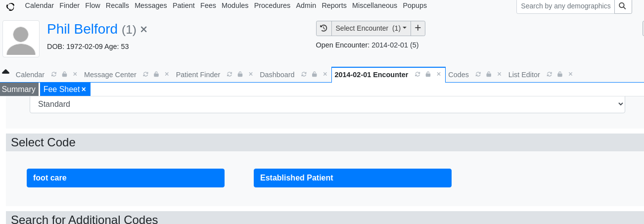Open the Reports menu
Viewport: 644px width, 224px height.
(x=334, y=5)
